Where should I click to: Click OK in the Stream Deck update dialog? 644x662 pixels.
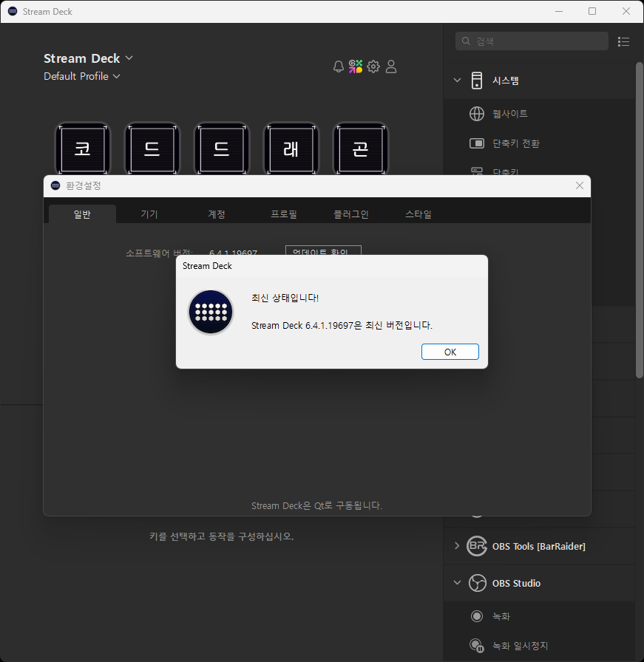[x=450, y=352]
